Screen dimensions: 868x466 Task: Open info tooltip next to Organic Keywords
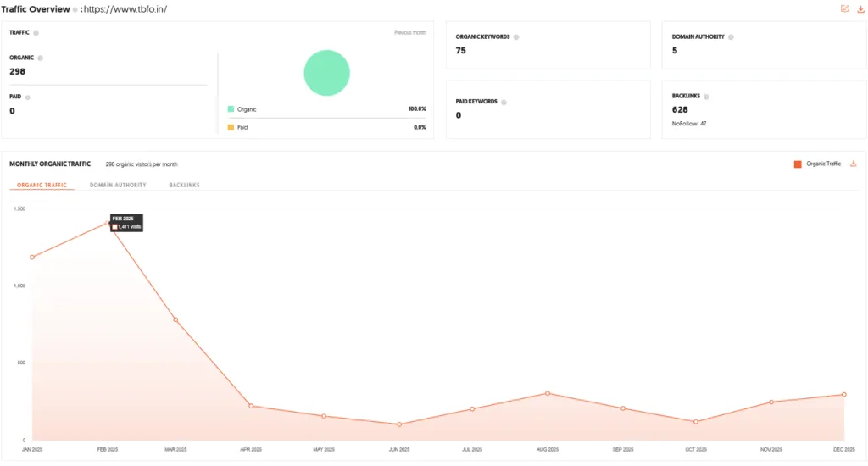(516, 37)
